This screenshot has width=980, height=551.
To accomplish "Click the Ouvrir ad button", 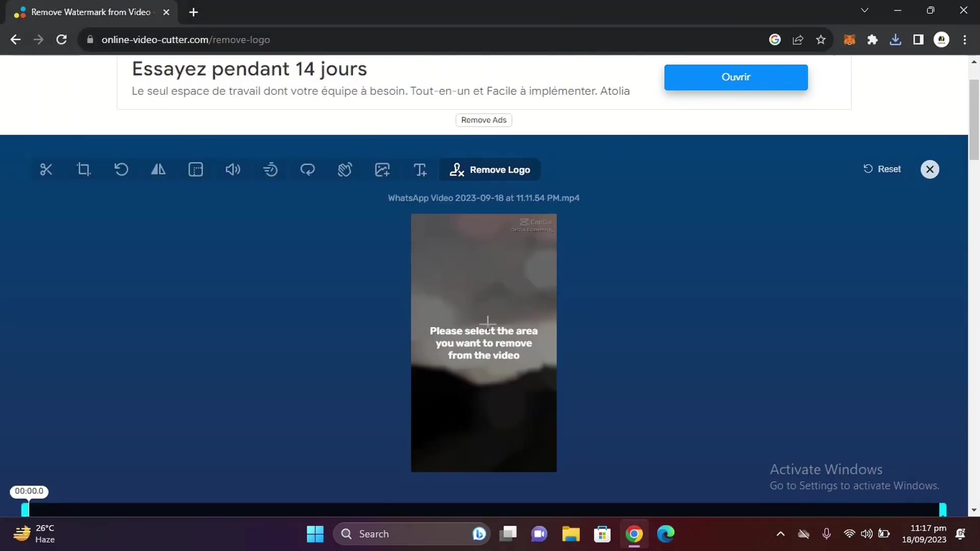I will point(736,77).
